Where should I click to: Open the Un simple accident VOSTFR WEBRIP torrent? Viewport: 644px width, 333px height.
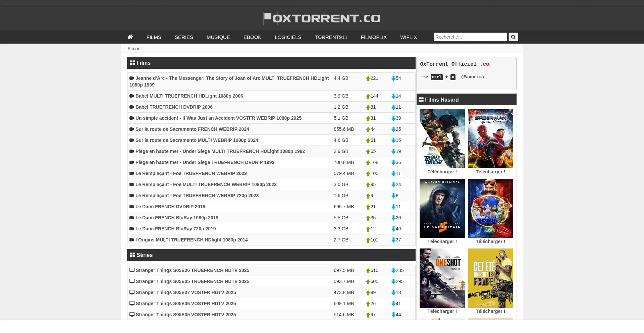click(x=218, y=118)
